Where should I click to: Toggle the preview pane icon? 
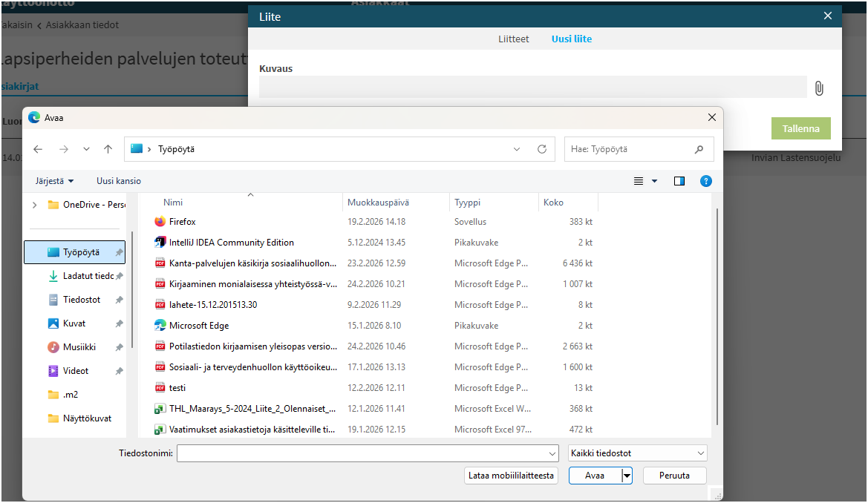tap(679, 181)
